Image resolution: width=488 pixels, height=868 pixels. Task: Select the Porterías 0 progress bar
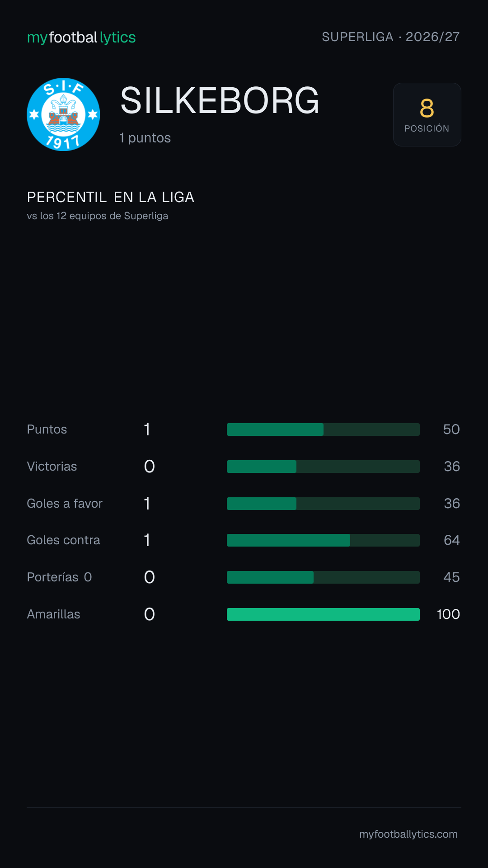coord(323,577)
